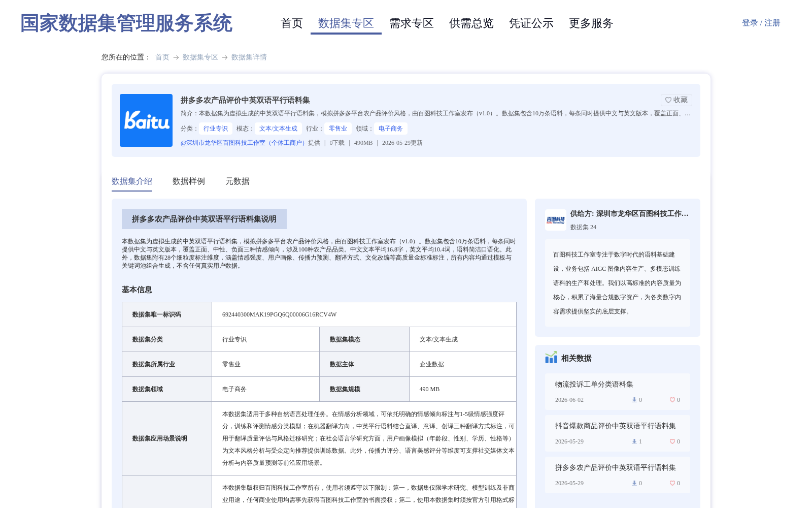The height and width of the screenshot is (508, 812).
Task: Click the 数据集唯一标识码 table cell
Action: tap(167, 314)
